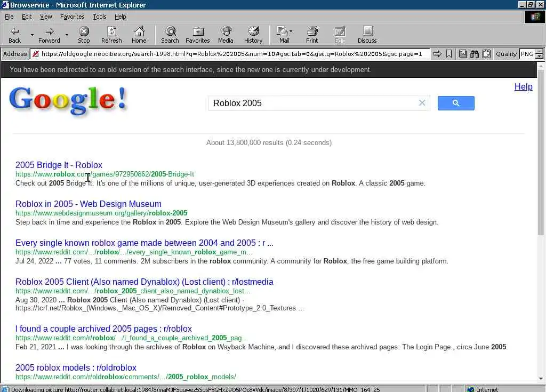Expand the Mail button dropdown arrow

point(291,31)
